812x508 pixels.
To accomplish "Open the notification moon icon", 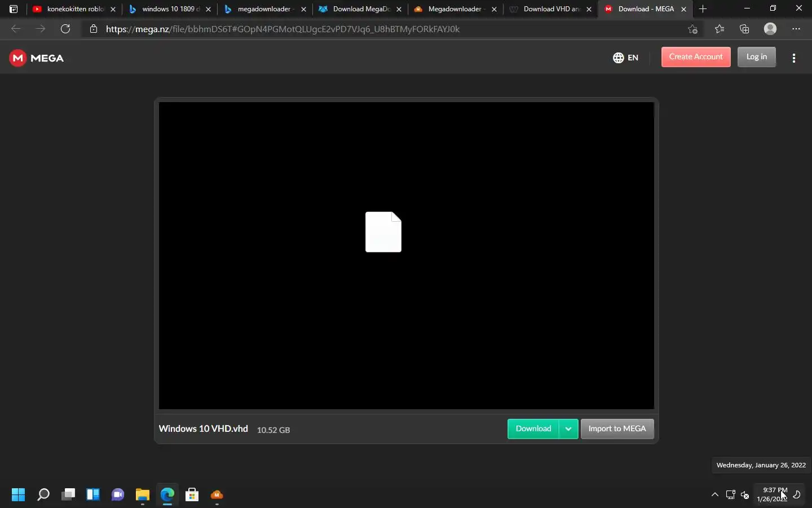I will pos(797,495).
